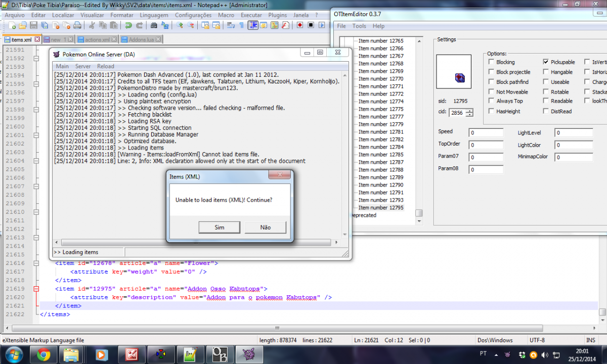Image resolution: width=607 pixels, height=364 pixels.
Task: Click the LightLevel input field
Action: tap(574, 133)
